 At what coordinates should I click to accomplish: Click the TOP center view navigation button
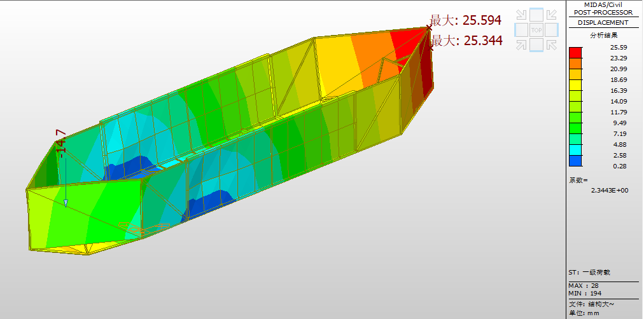tap(536, 30)
